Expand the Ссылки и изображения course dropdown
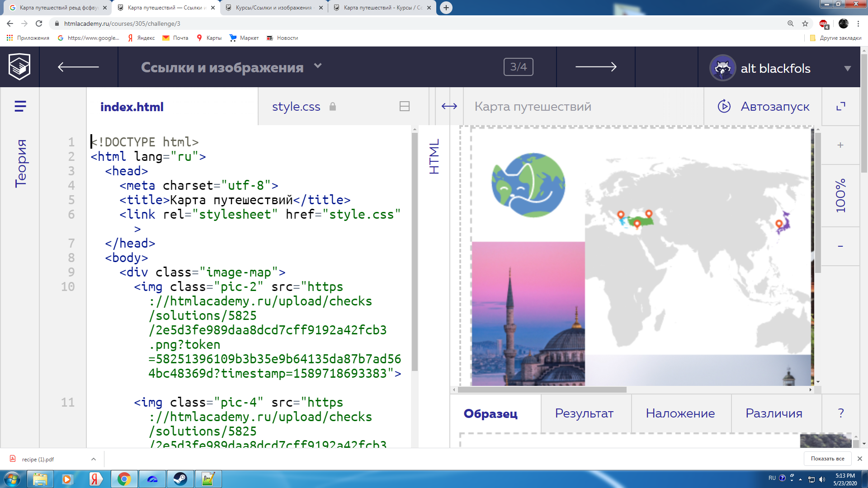 pyautogui.click(x=318, y=66)
